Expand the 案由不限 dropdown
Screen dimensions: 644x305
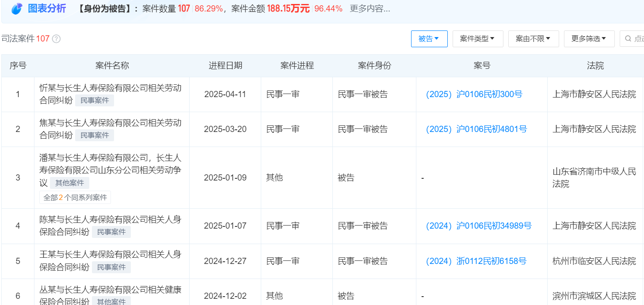533,39
